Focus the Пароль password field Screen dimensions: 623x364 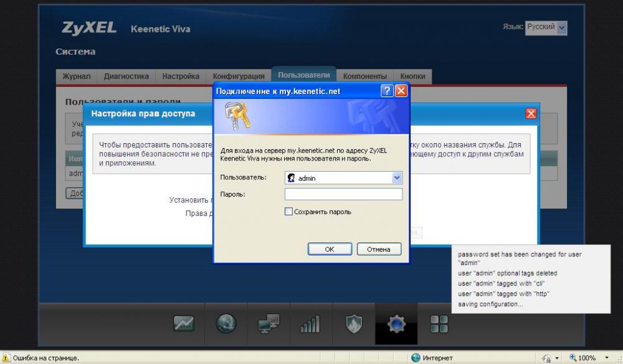point(344,194)
